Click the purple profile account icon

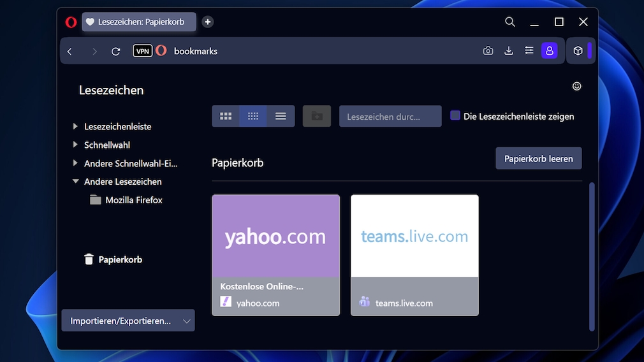(549, 51)
